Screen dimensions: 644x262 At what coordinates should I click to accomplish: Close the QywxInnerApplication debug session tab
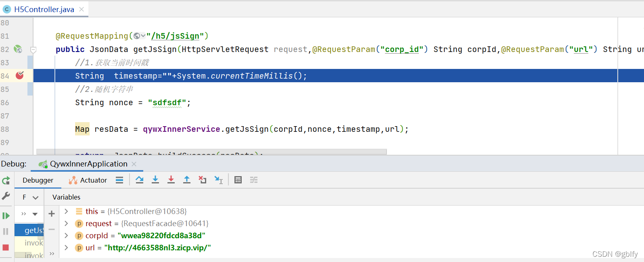coord(134,164)
